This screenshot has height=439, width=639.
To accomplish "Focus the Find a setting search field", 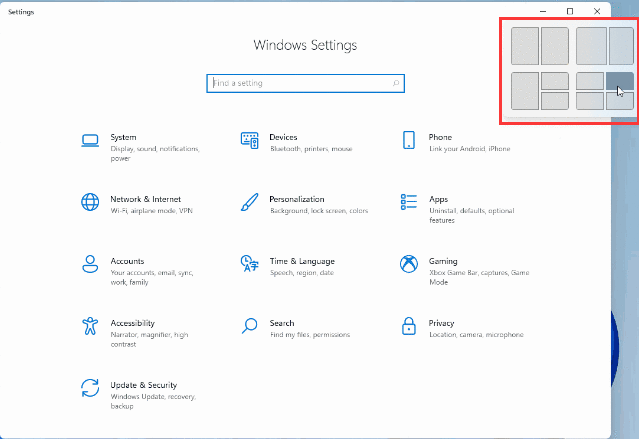I will click(x=305, y=83).
